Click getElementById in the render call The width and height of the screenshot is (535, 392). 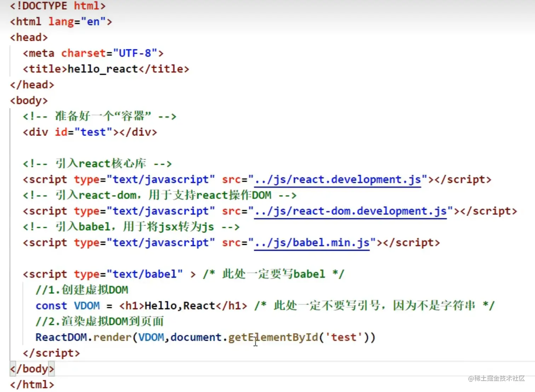273,337
